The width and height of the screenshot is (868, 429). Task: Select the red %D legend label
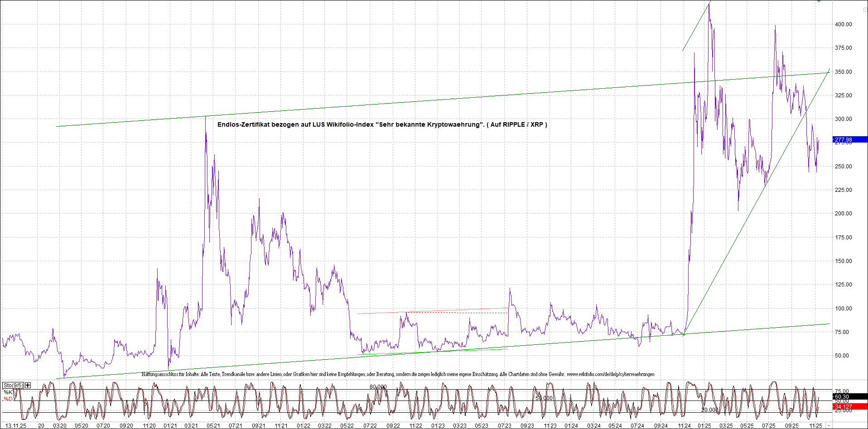pyautogui.click(x=8, y=399)
